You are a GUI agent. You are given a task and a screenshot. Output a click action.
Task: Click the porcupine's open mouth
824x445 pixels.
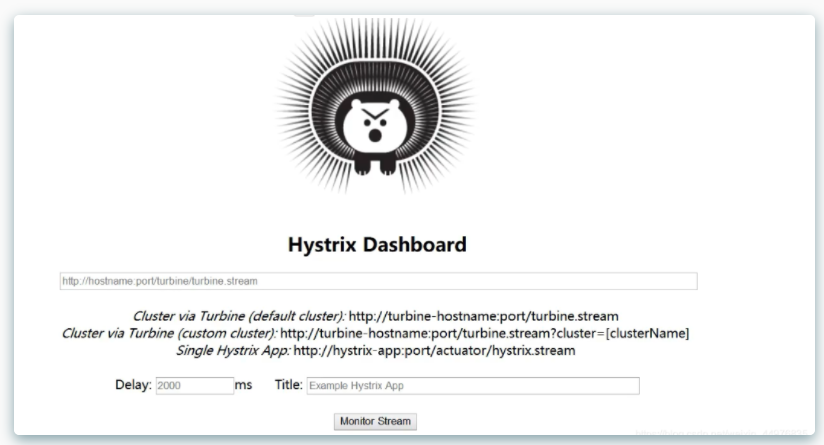[375, 136]
